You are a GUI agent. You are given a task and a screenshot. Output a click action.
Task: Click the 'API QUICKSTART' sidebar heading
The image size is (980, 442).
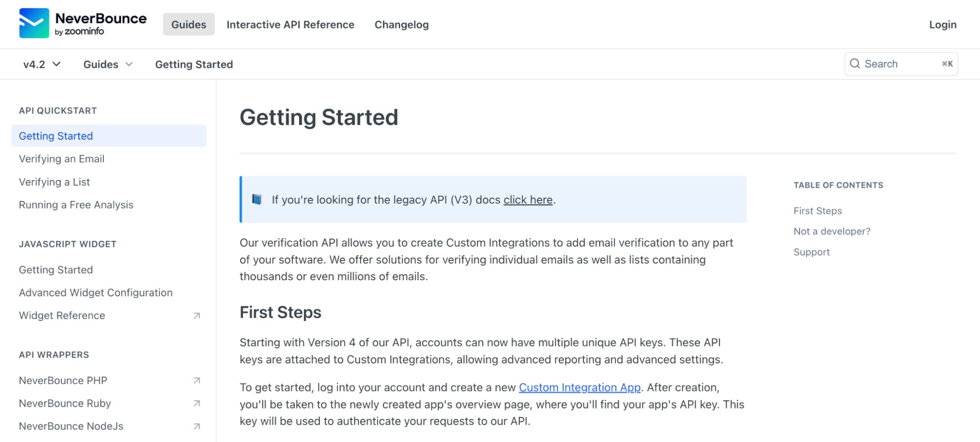[x=58, y=111]
